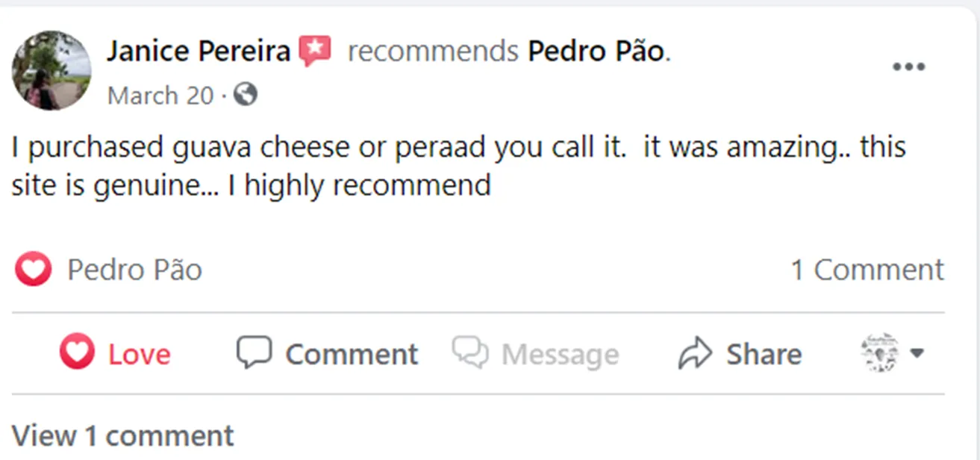This screenshot has height=460, width=980.
Task: Open the 1 Comment count
Action: pyautogui.click(x=867, y=270)
